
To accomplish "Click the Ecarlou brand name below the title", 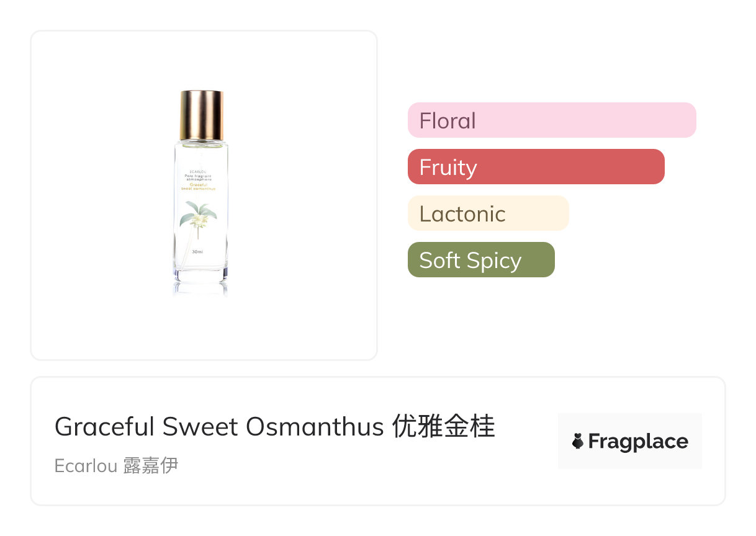I will tap(86, 465).
